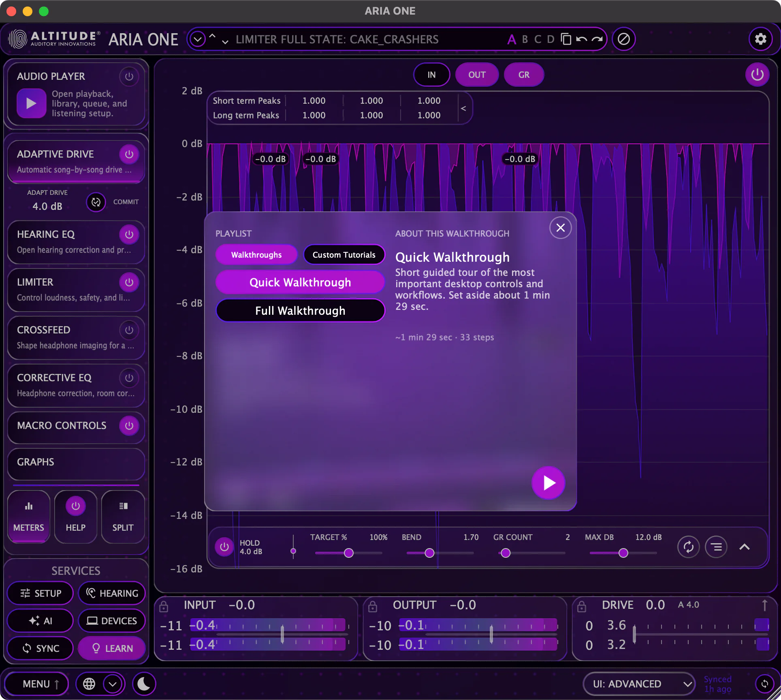Select the GR graph tab
Image resolution: width=781 pixels, height=700 pixels.
coord(524,75)
